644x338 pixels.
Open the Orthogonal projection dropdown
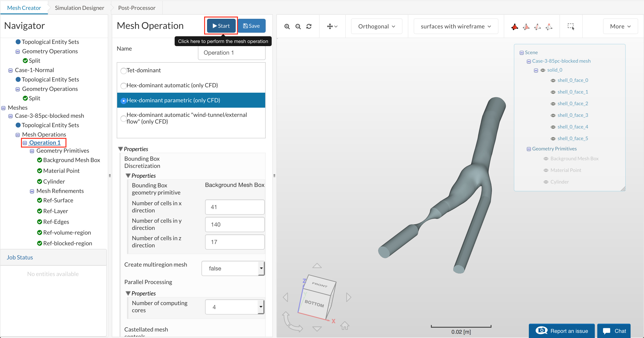point(377,26)
